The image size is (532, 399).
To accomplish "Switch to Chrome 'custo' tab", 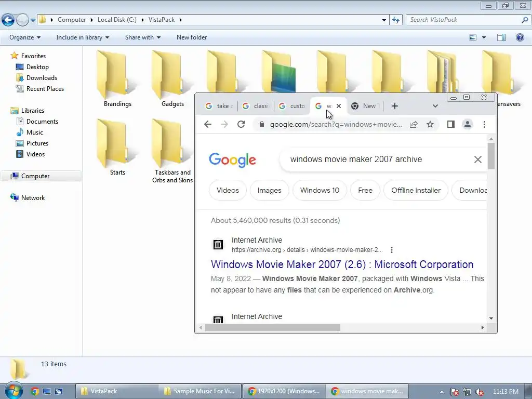I will pyautogui.click(x=292, y=106).
